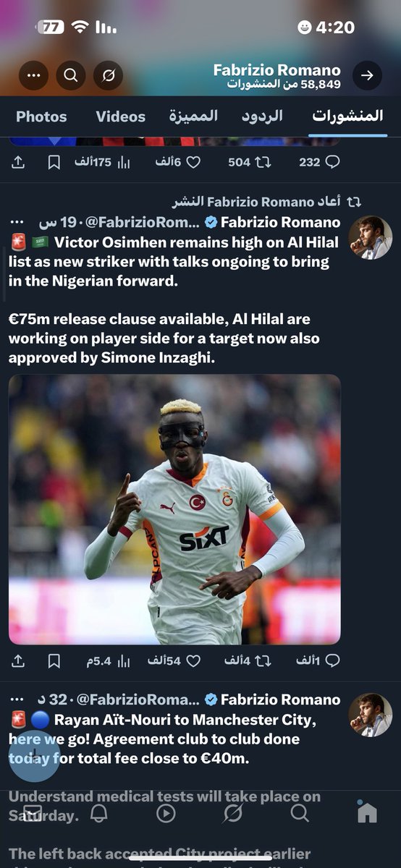Open notifications bell in bottom navigation

coord(98,813)
